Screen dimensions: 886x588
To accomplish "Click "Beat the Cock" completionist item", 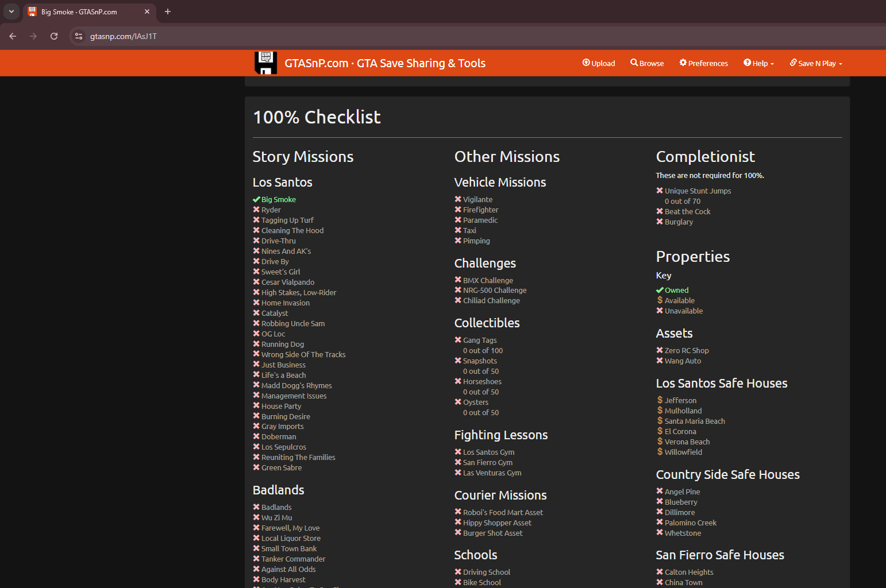I will 688,211.
